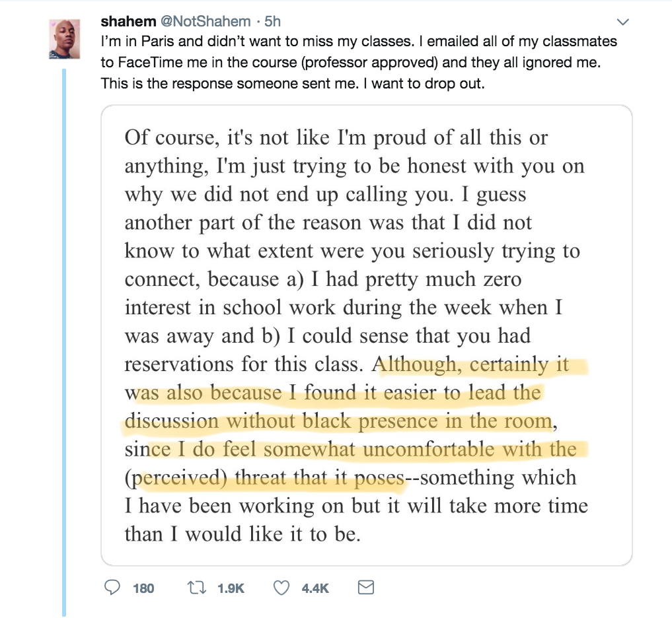Click the "than I would like it to be" line
The width and height of the screenshot is (672, 618).
tap(243, 534)
